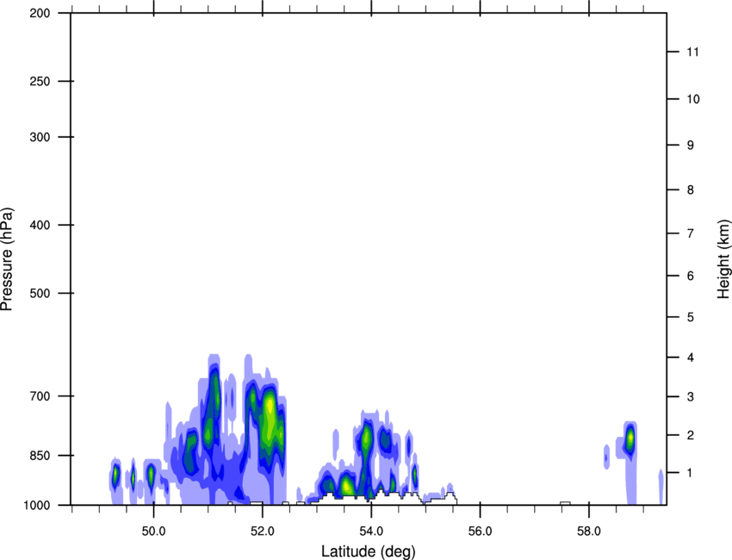Pick the 8 km height label
The height and width of the screenshot is (560, 732).
[691, 190]
